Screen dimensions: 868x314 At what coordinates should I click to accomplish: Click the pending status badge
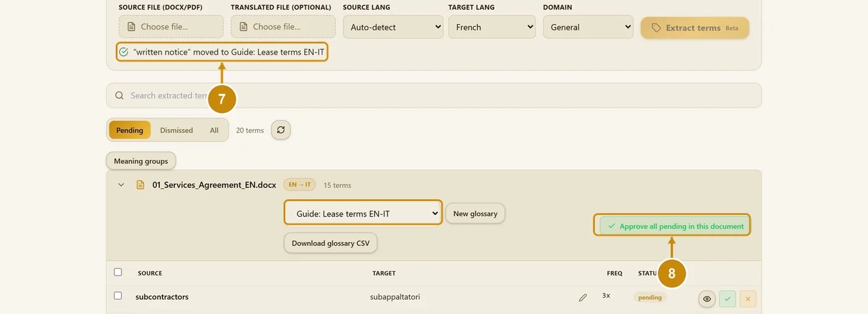[650, 297]
